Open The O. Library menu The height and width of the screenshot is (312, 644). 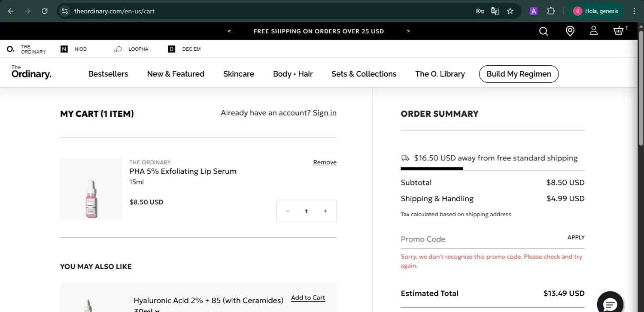coord(440,74)
